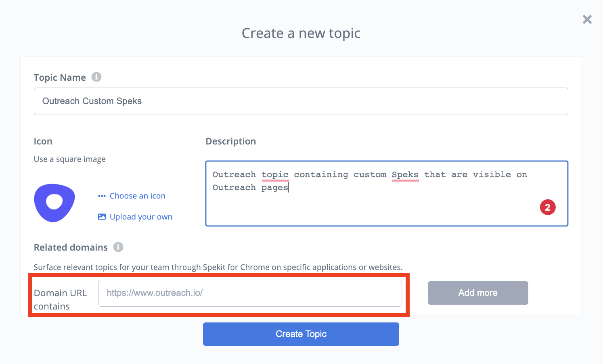Focus the Domain URL contains input field
The height and width of the screenshot is (364, 603).
tap(250, 293)
